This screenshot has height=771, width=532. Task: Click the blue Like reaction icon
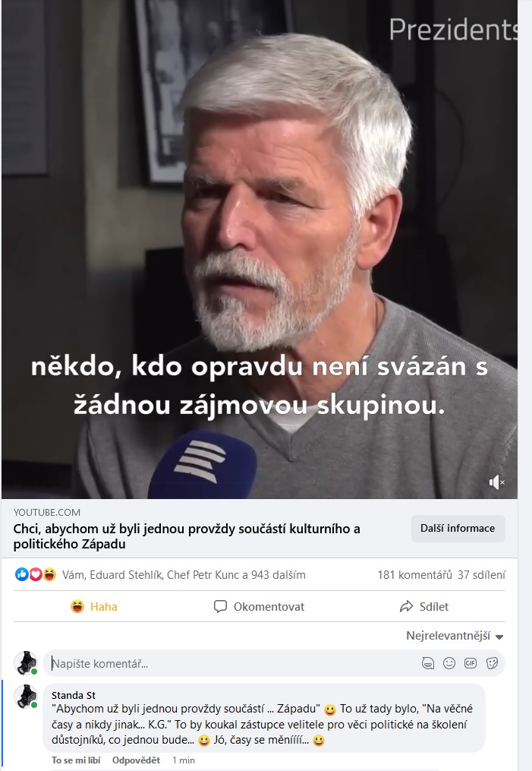(x=21, y=574)
